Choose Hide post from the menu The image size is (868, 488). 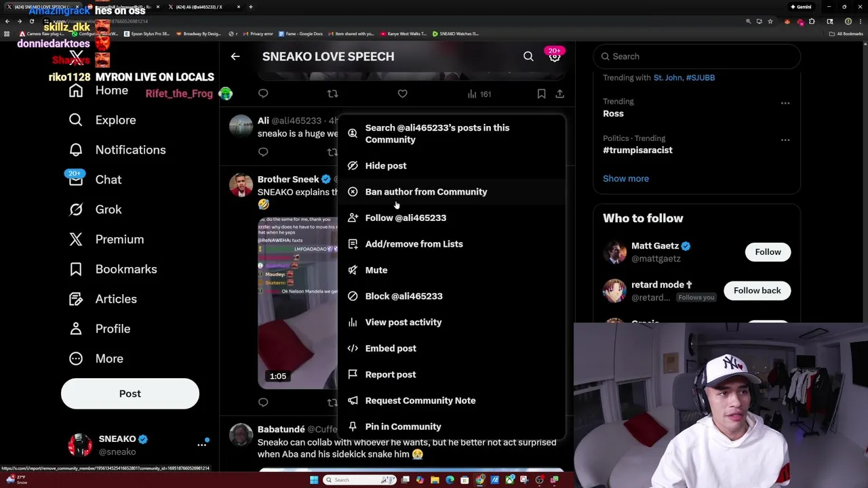coord(451,165)
